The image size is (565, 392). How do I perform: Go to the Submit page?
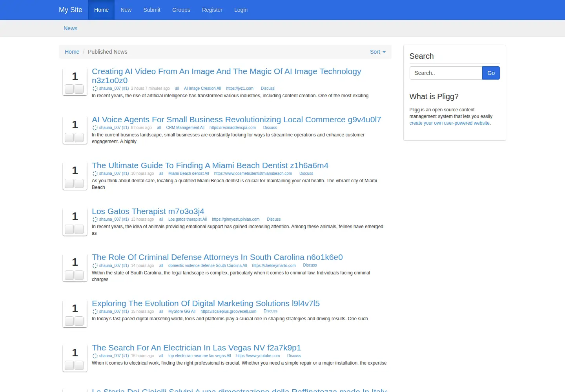(x=152, y=10)
